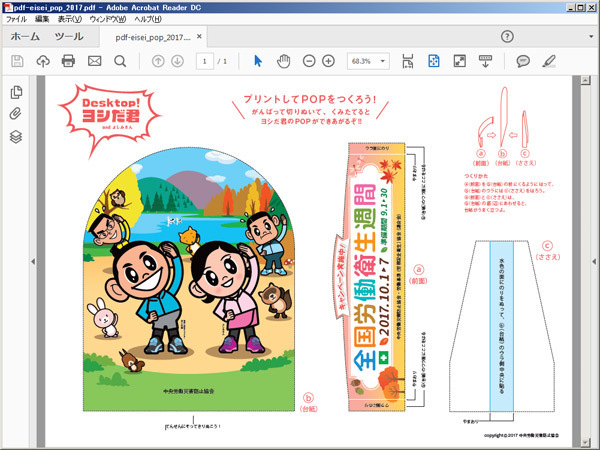This screenshot has height=450, width=600.
Task: Show the attachments paperclip panel
Action: point(16,114)
